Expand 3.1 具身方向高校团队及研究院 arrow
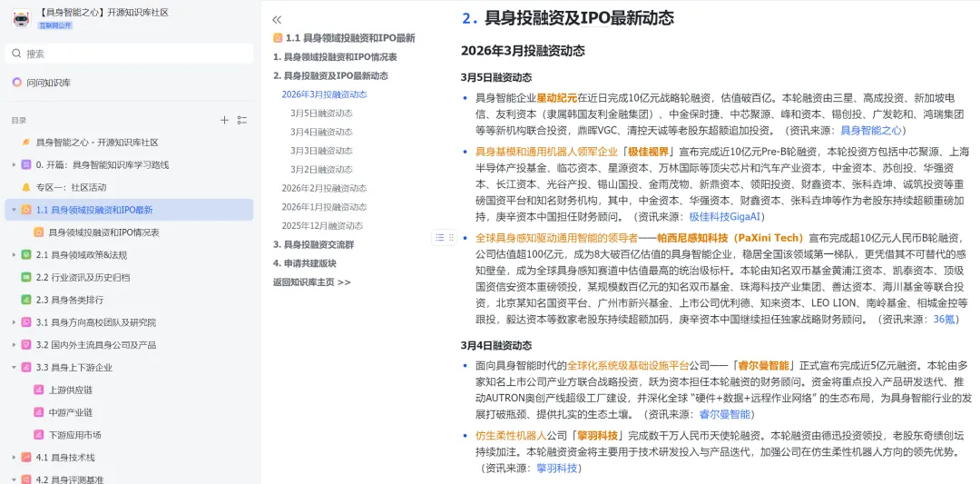The image size is (980, 484). point(14,322)
